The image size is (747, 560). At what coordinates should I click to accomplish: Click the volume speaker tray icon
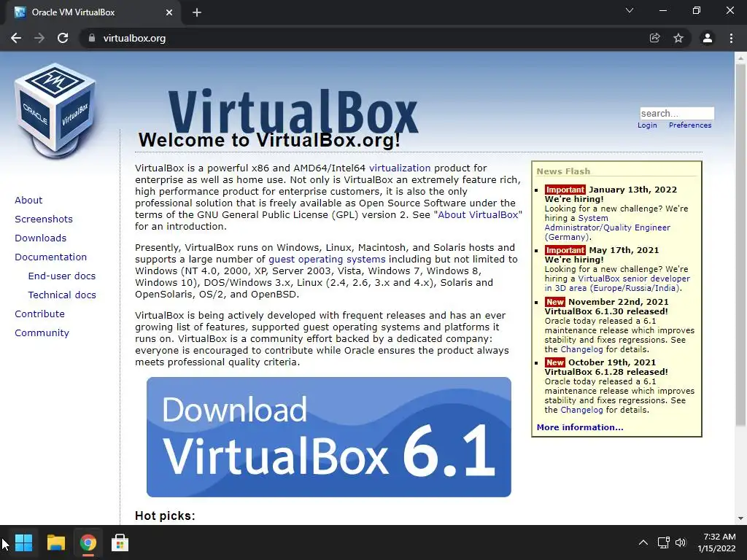coord(681,542)
